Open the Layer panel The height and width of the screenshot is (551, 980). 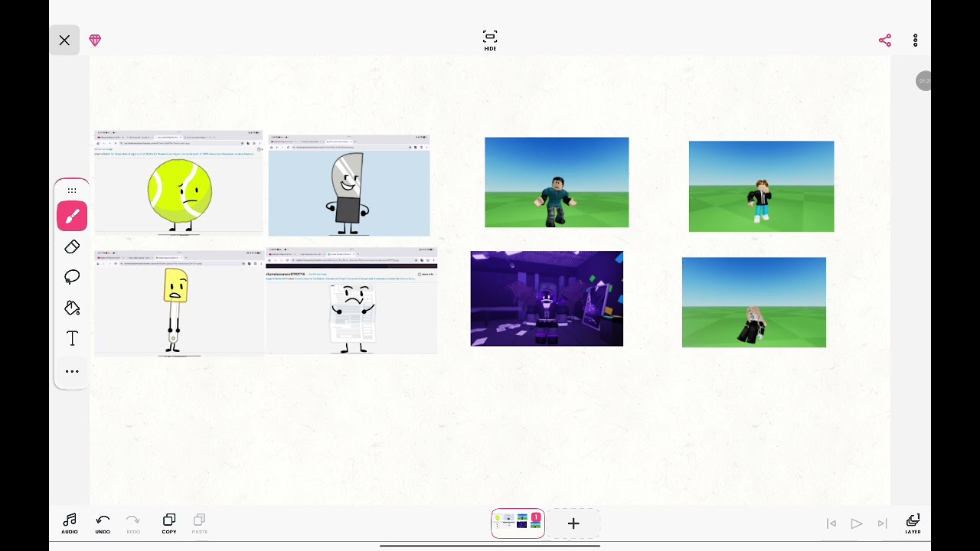(913, 524)
